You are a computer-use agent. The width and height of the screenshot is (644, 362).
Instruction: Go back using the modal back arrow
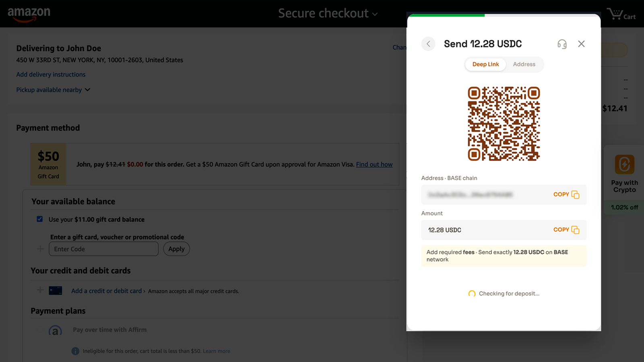[428, 44]
